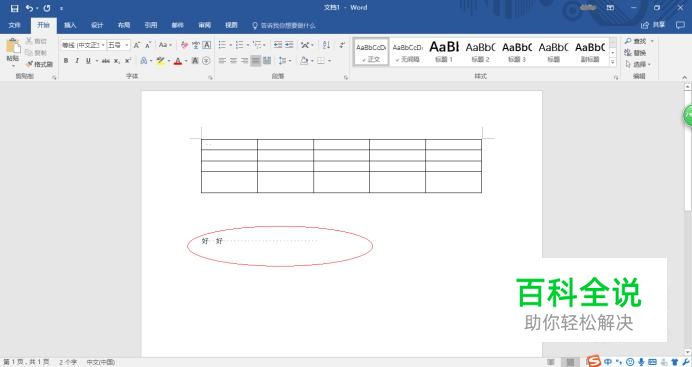The height and width of the screenshot is (367, 692).
Task: Click the ribbon display options icon
Action: click(610, 8)
